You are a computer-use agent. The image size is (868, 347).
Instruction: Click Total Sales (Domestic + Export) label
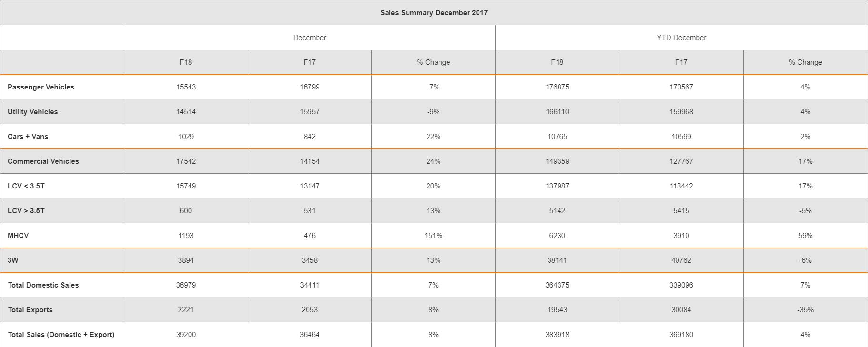click(x=61, y=335)
